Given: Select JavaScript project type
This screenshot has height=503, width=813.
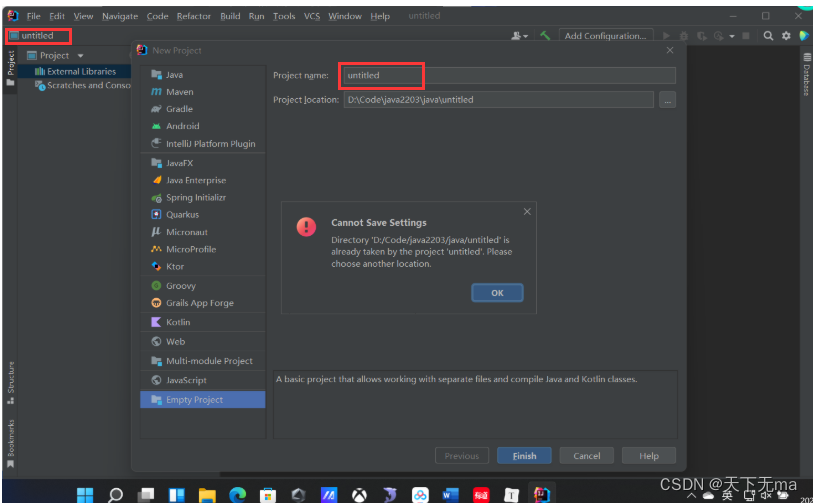Looking at the screenshot, I should click(x=202, y=380).
